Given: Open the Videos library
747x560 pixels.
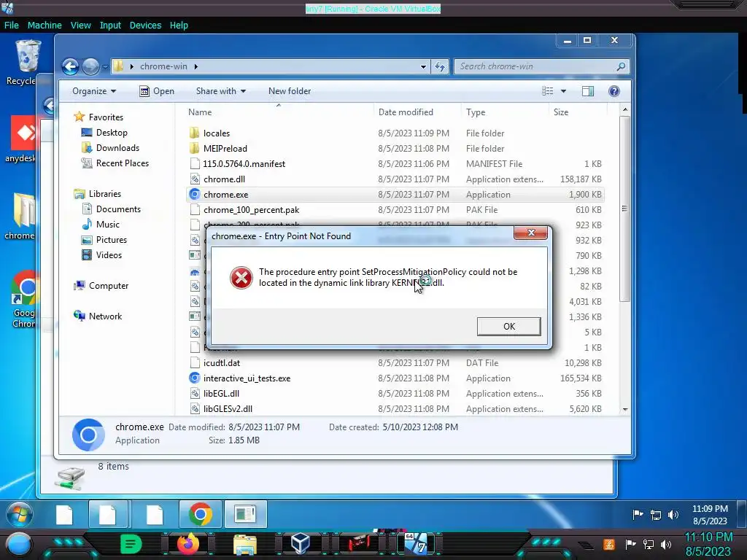Looking at the screenshot, I should click(102, 254).
